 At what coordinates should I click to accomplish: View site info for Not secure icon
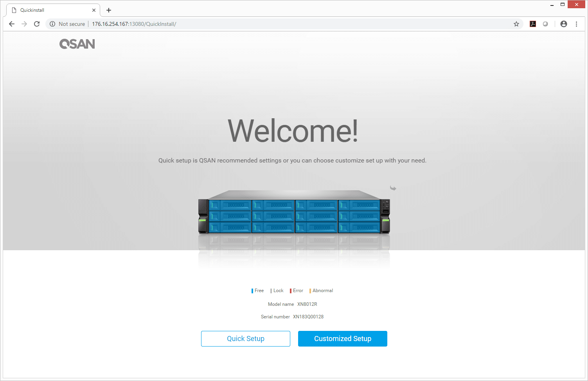[52, 24]
